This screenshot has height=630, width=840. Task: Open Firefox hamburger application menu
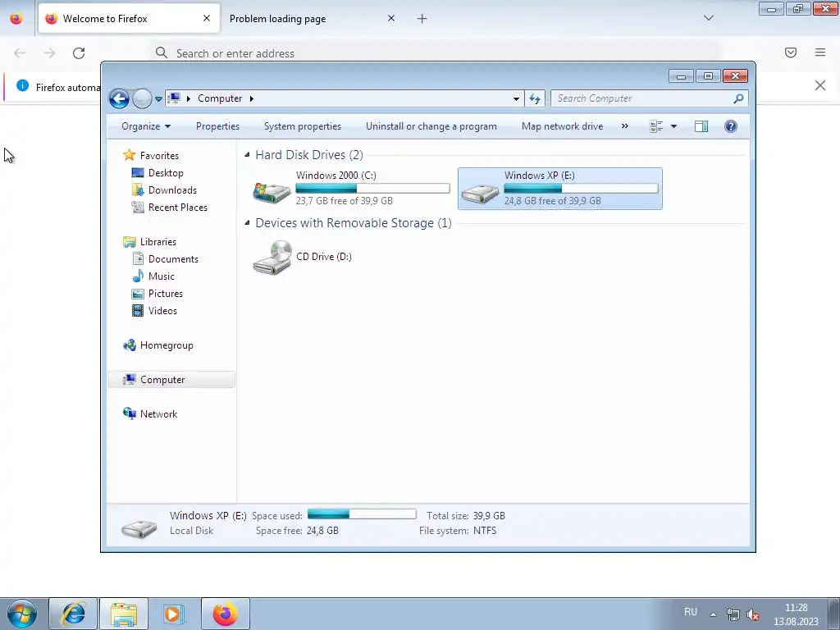tap(820, 52)
